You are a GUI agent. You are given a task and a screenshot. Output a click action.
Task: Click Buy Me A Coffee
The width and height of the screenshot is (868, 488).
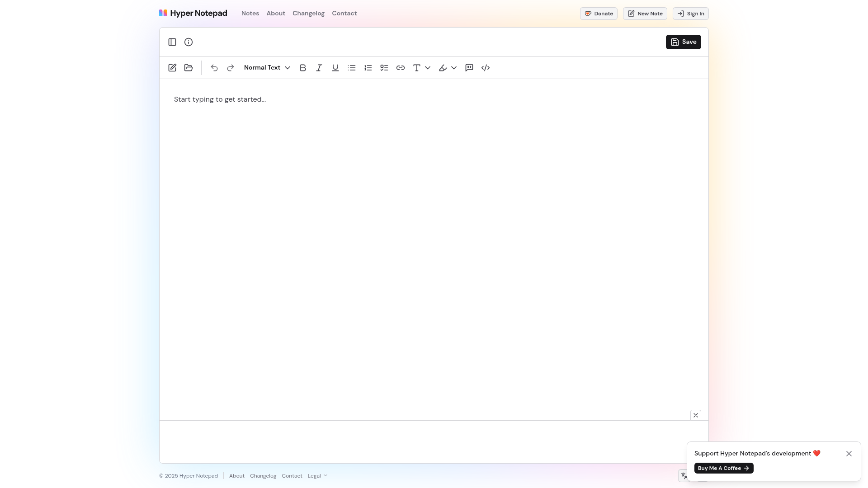(723, 468)
